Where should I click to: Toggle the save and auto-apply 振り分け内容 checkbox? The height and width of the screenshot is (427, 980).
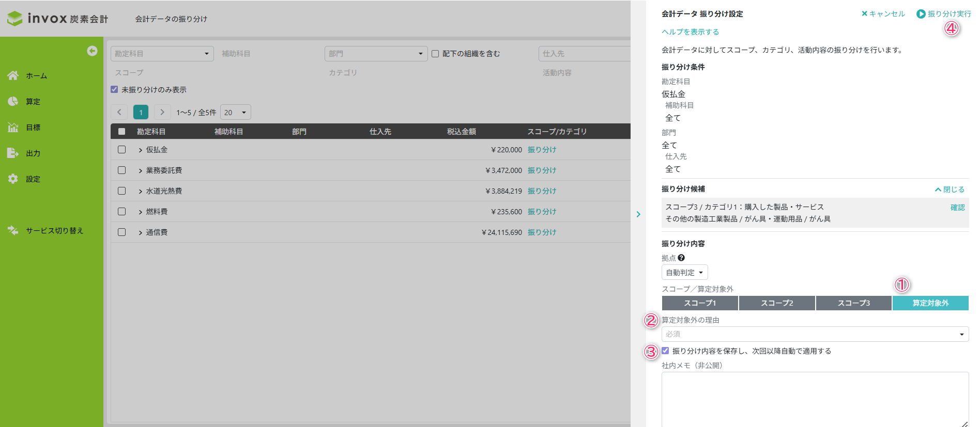pyautogui.click(x=665, y=351)
